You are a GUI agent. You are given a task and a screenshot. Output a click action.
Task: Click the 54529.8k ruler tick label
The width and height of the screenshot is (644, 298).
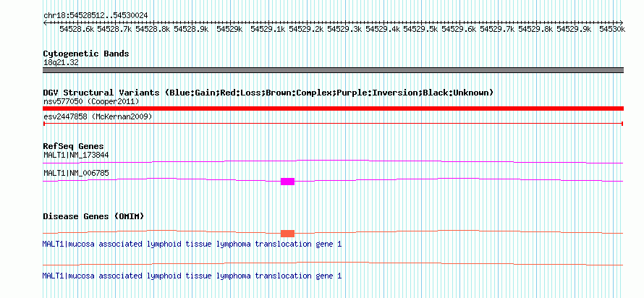pos(535,29)
